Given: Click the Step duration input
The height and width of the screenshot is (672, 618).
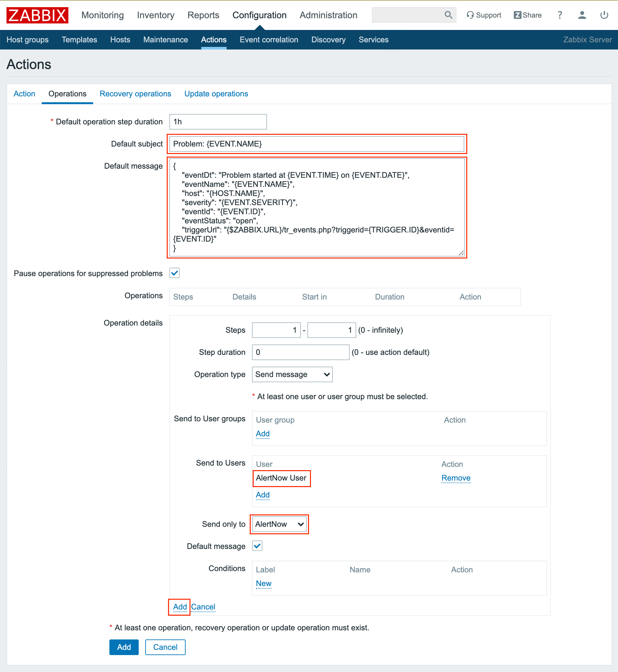Looking at the screenshot, I should pyautogui.click(x=300, y=352).
